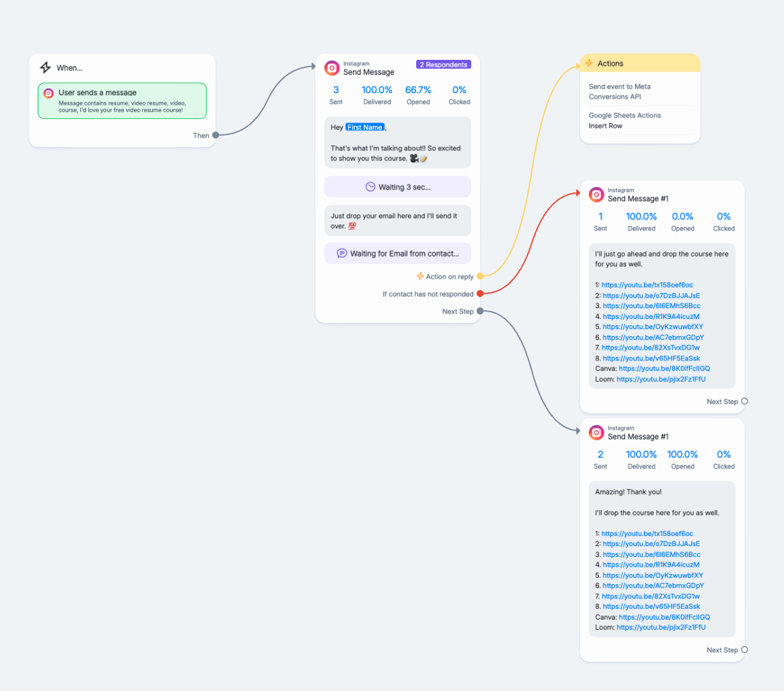This screenshot has width=784, height=691.
Task: Click the clock icon in Waiting 3 sec
Action: point(370,186)
